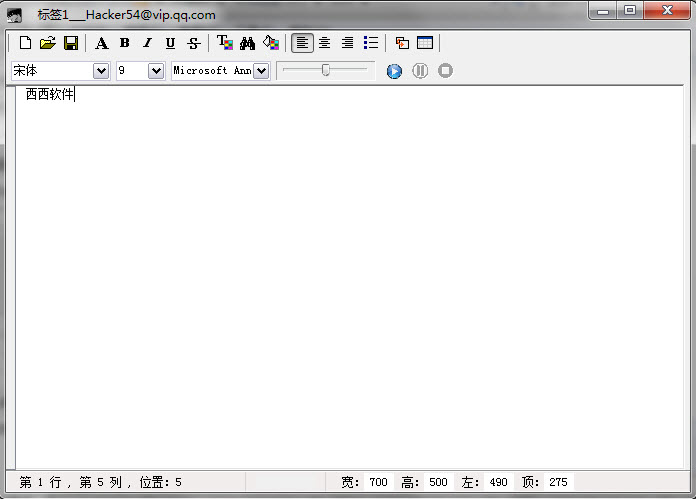Choose text color tool
The height and width of the screenshot is (499, 696).
click(225, 43)
